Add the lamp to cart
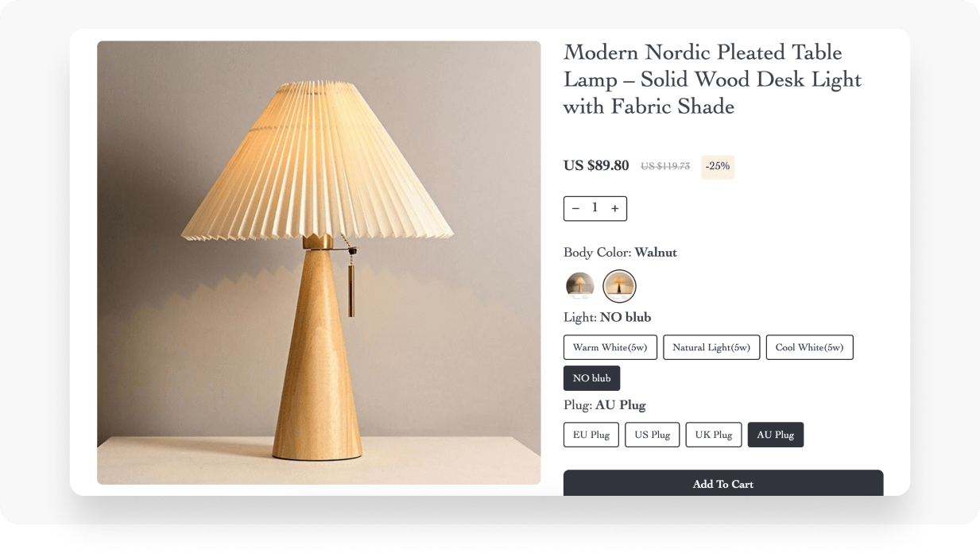The image size is (980, 557). tap(723, 483)
